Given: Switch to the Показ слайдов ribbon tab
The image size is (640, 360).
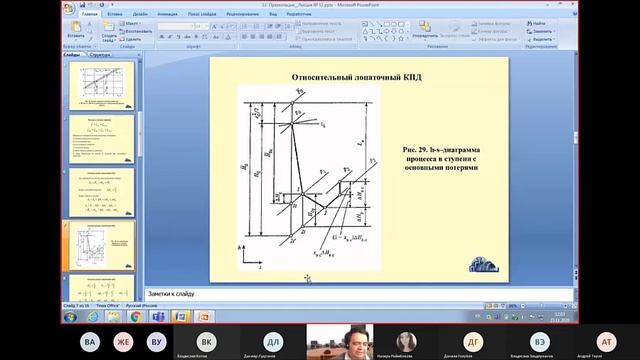Looking at the screenshot, I should point(202,14).
